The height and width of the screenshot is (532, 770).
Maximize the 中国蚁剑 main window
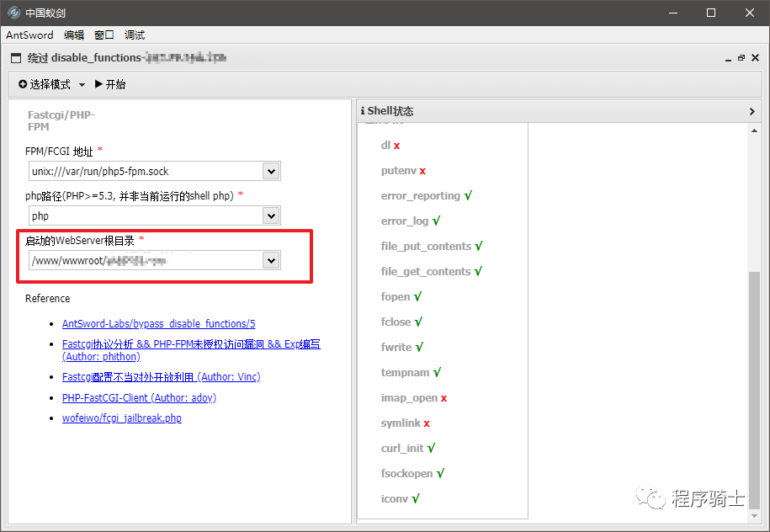click(710, 13)
